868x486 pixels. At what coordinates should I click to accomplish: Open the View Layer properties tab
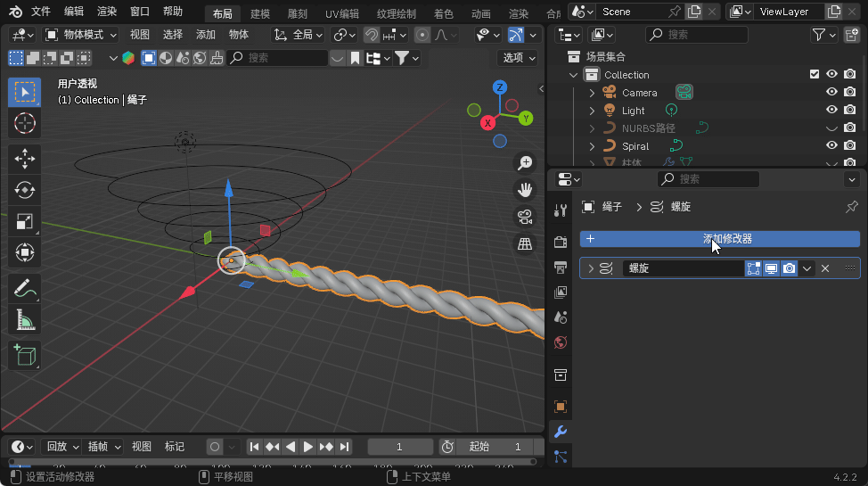(x=561, y=292)
